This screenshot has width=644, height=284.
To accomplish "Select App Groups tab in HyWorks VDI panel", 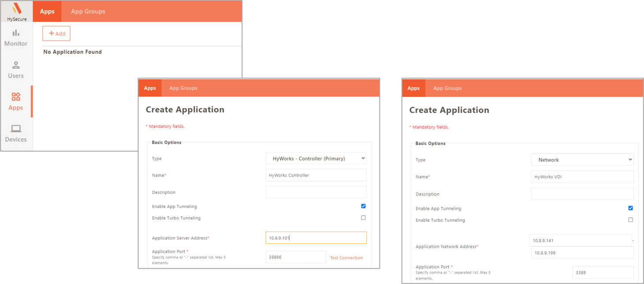I will (x=447, y=88).
